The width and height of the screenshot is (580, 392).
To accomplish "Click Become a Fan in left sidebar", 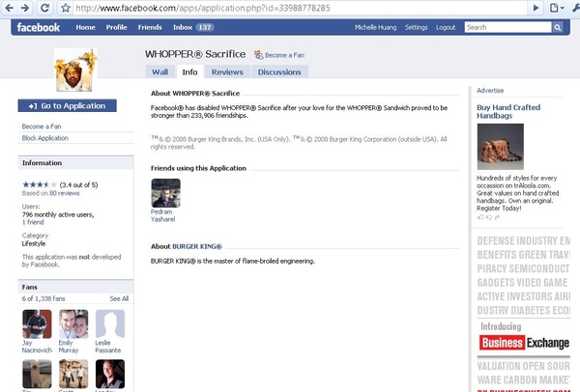I will 42,126.
